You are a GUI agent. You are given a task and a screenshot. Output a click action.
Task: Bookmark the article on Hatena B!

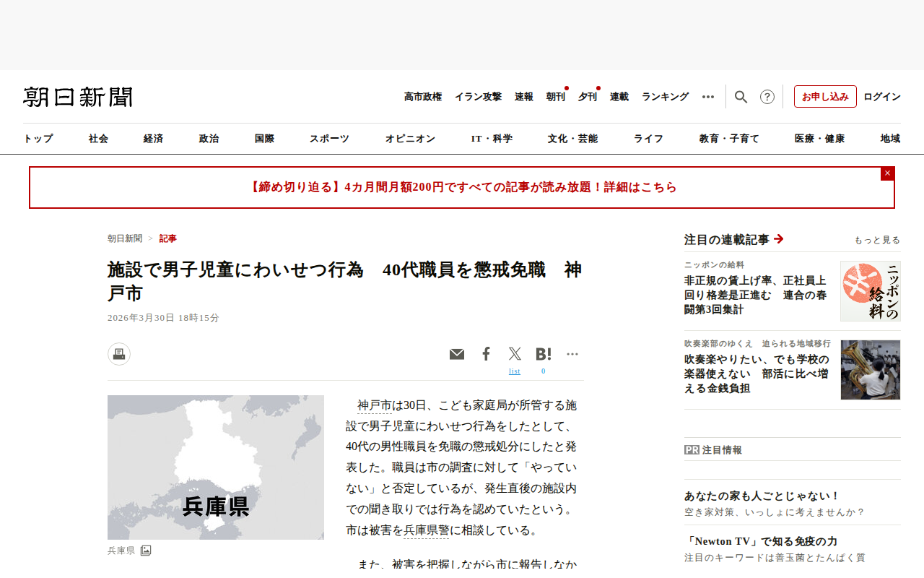pos(544,354)
